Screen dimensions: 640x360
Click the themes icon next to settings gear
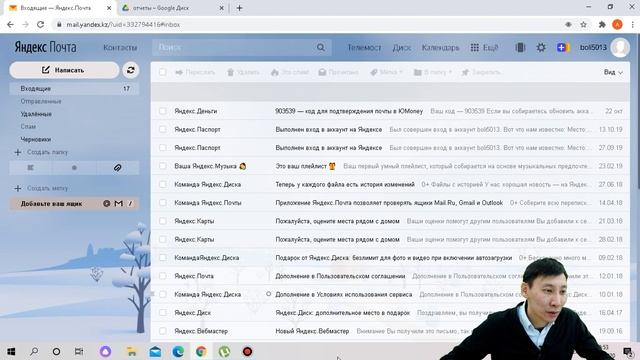tap(520, 48)
